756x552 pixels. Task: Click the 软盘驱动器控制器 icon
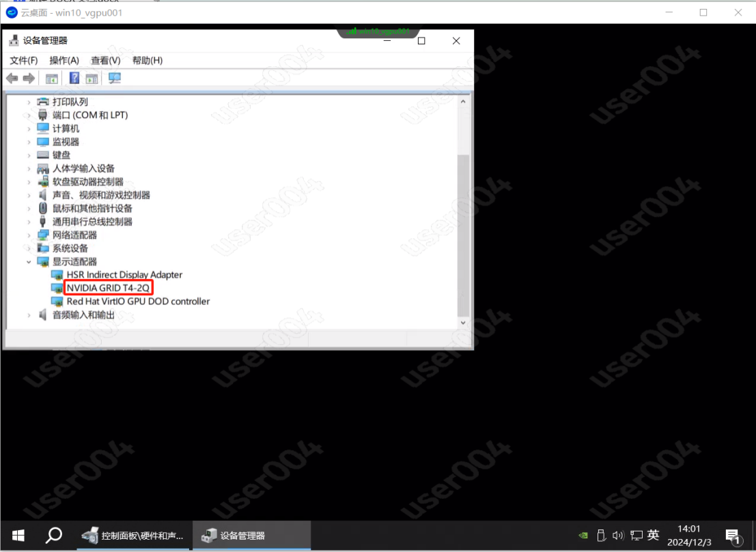click(x=43, y=181)
